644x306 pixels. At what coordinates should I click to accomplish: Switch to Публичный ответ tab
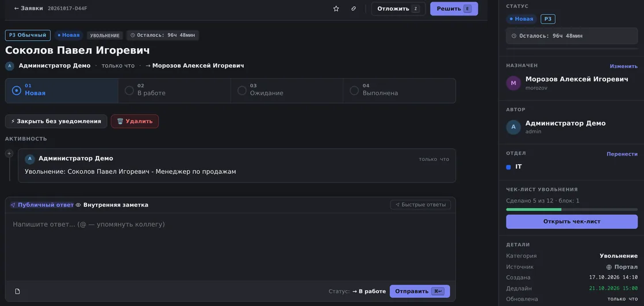pyautogui.click(x=42, y=205)
